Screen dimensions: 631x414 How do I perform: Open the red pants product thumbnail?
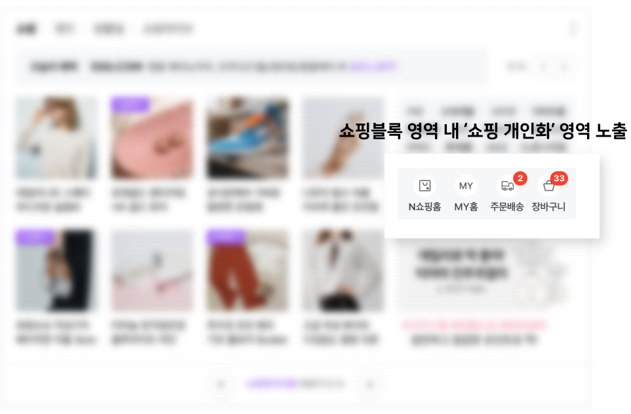(x=247, y=270)
